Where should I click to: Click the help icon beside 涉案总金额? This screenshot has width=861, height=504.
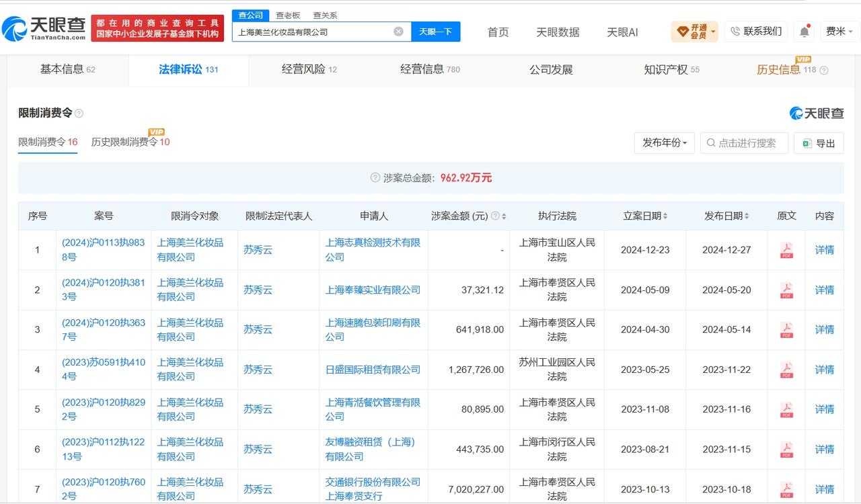point(375,178)
